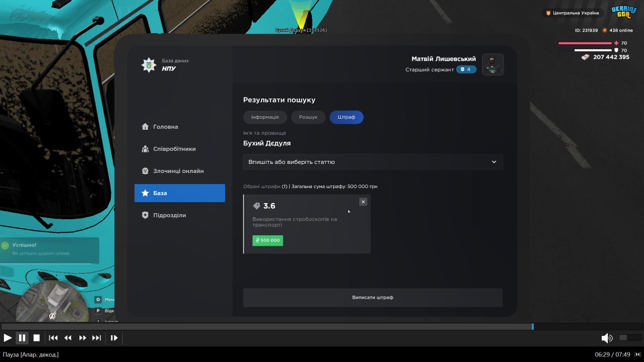This screenshot has width=644, height=362.
Task: Click the green checkmark notification icon
Action: coord(5,245)
